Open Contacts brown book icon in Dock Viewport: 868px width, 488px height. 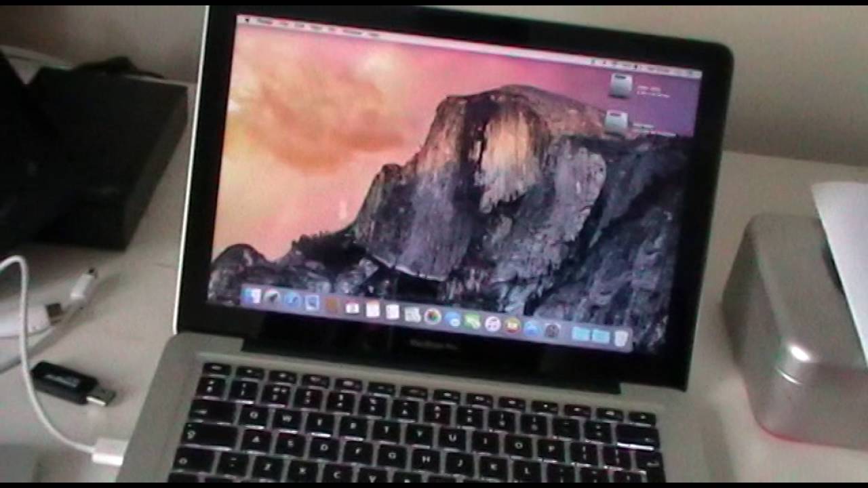pos(332,305)
